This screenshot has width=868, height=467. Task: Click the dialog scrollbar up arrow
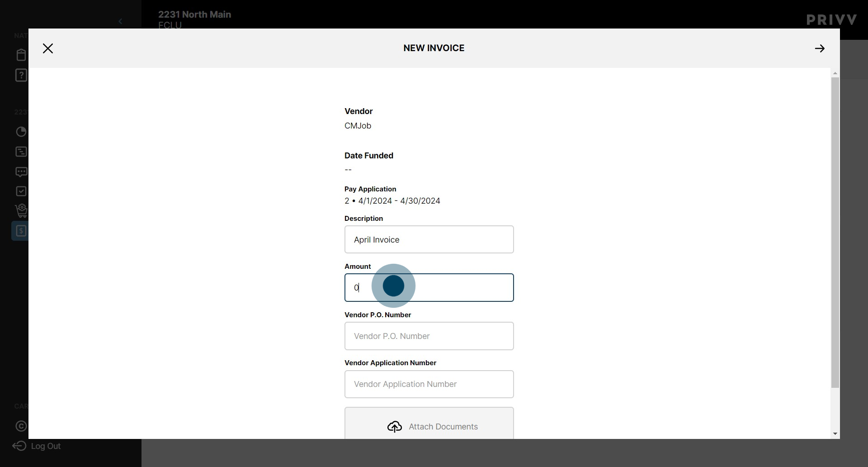tap(835, 73)
